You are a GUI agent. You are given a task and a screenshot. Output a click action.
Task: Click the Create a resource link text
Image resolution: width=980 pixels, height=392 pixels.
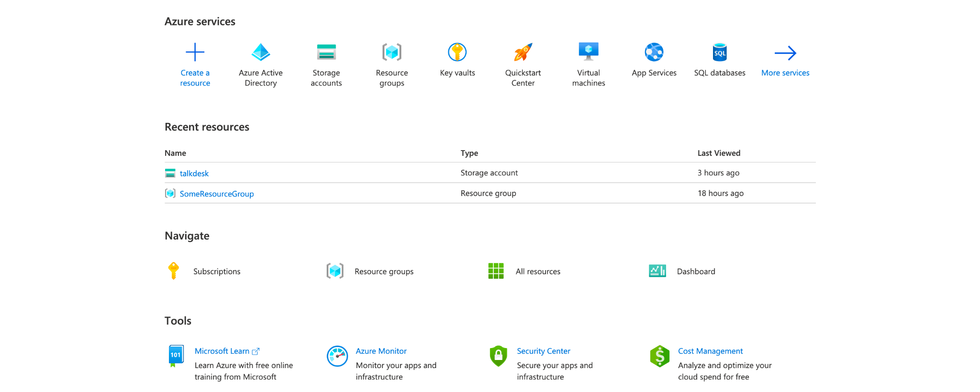195,78
